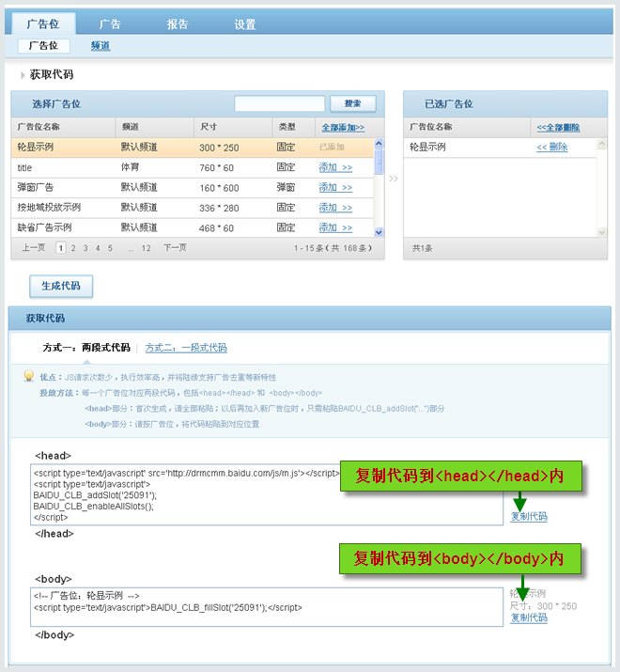Click the ad slot list scroll-up arrow
The width and height of the screenshot is (620, 672).
click(379, 143)
